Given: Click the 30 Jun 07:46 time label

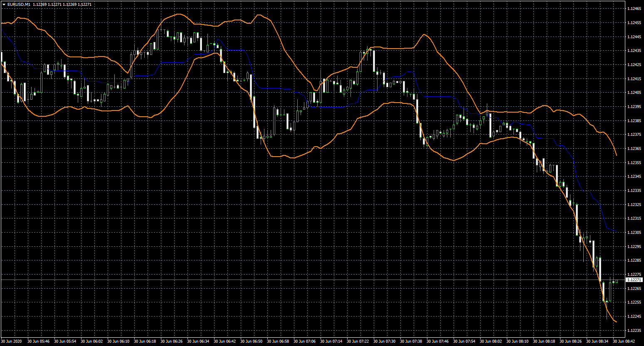Looking at the screenshot, I should coord(437,341).
